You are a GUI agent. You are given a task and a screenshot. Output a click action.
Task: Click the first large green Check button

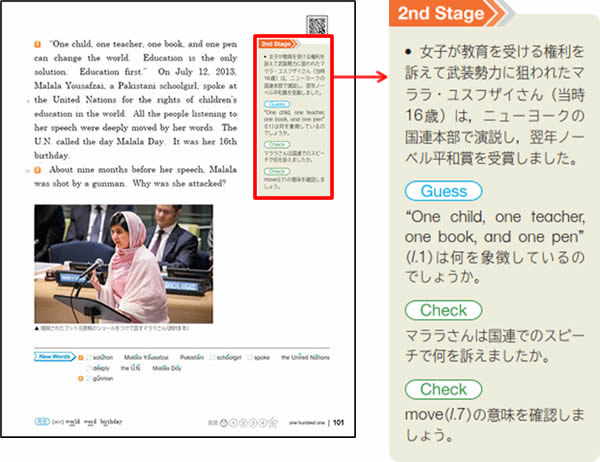coord(443,311)
